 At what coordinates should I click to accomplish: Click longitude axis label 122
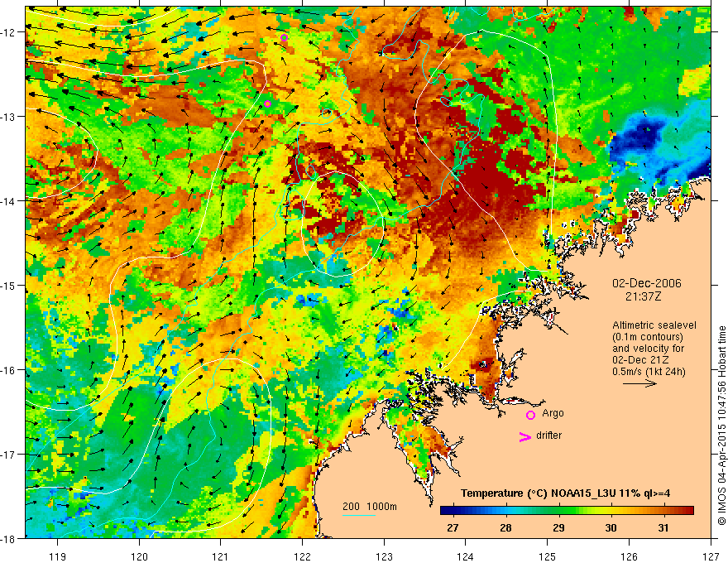(x=302, y=556)
